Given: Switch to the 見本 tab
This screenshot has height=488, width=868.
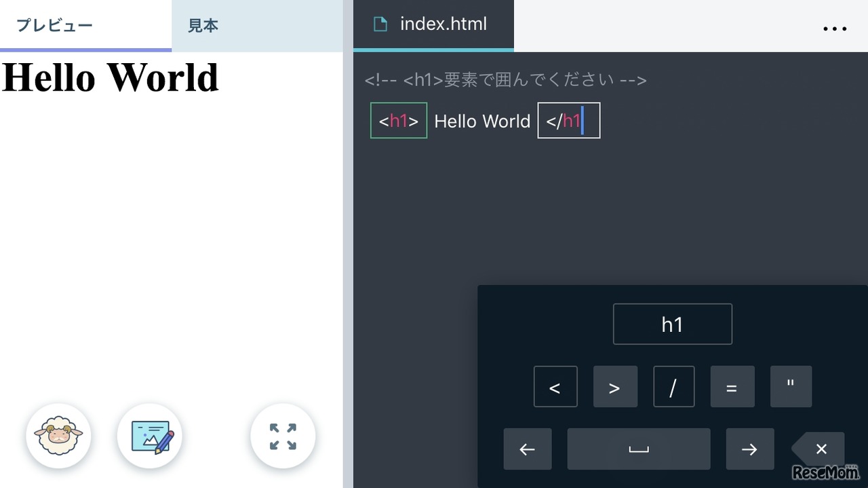Looking at the screenshot, I should point(202,25).
